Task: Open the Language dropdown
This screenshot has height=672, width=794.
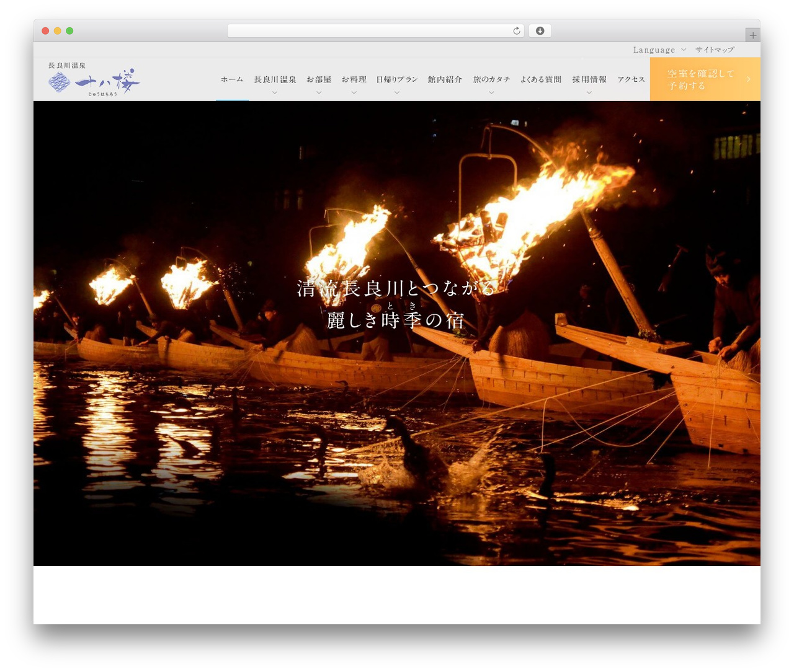Action: point(659,50)
